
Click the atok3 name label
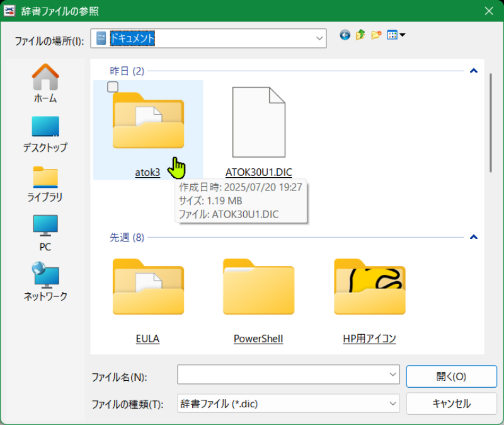click(x=147, y=172)
